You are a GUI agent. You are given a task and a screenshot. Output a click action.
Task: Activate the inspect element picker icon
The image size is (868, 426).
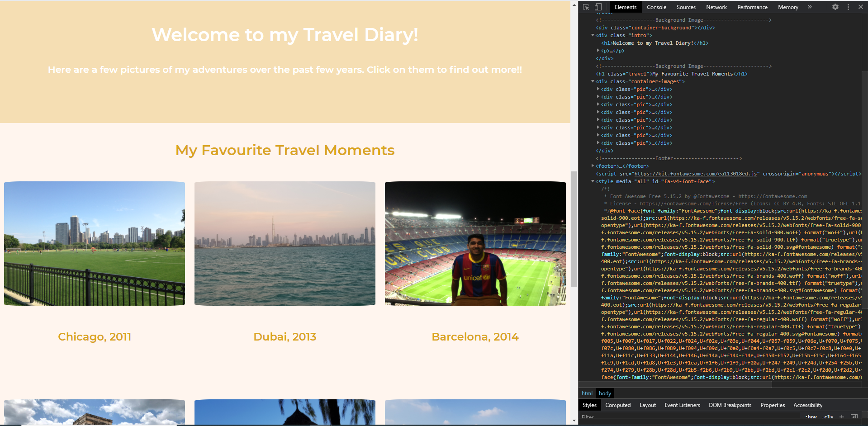[x=586, y=7]
